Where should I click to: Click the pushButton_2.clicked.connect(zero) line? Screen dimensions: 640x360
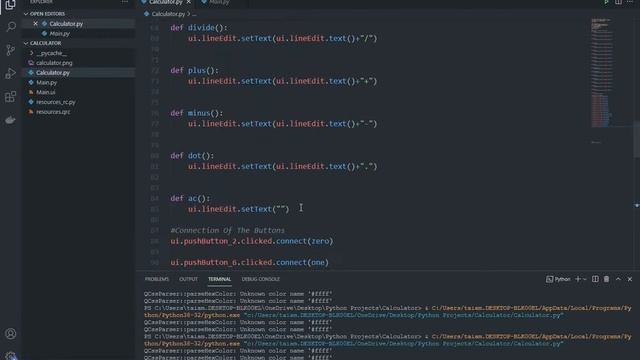coord(251,241)
